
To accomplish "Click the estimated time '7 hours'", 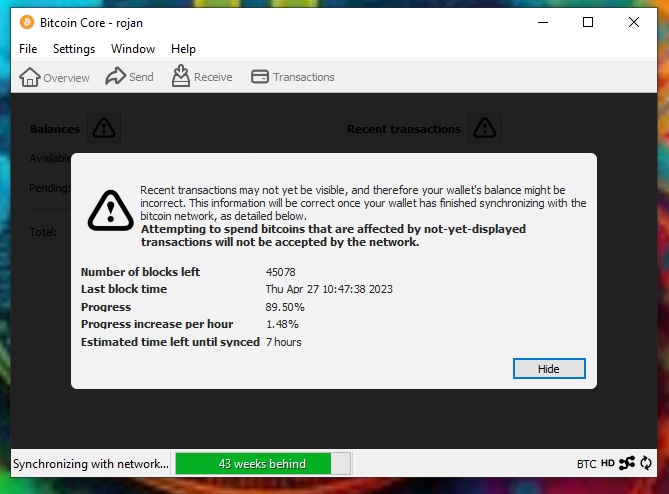I will coord(283,342).
